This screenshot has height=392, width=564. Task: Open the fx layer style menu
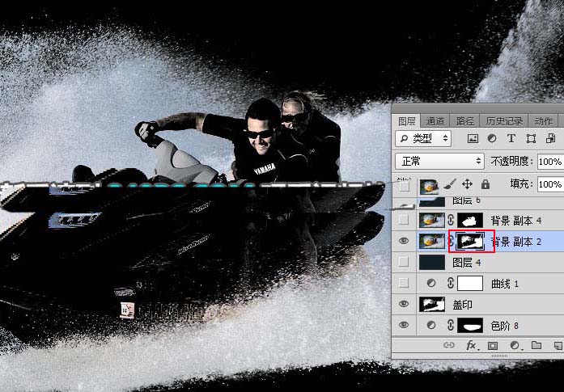(471, 346)
